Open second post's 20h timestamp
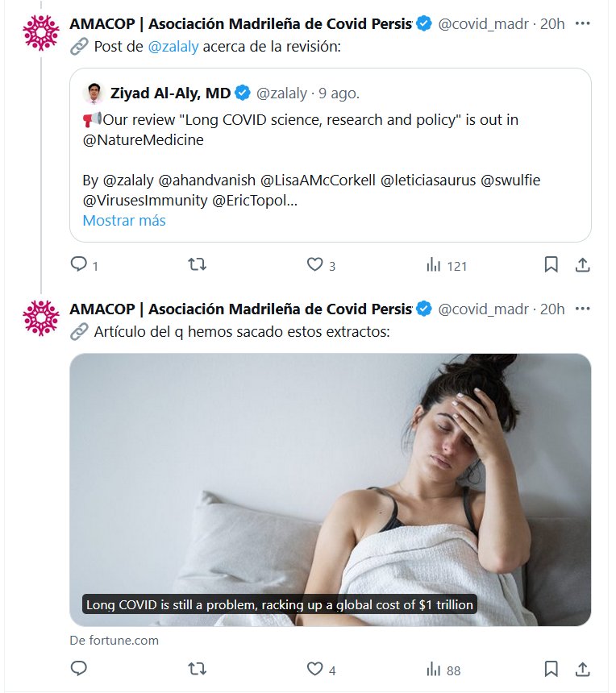The height and width of the screenshot is (693, 616). point(552,309)
